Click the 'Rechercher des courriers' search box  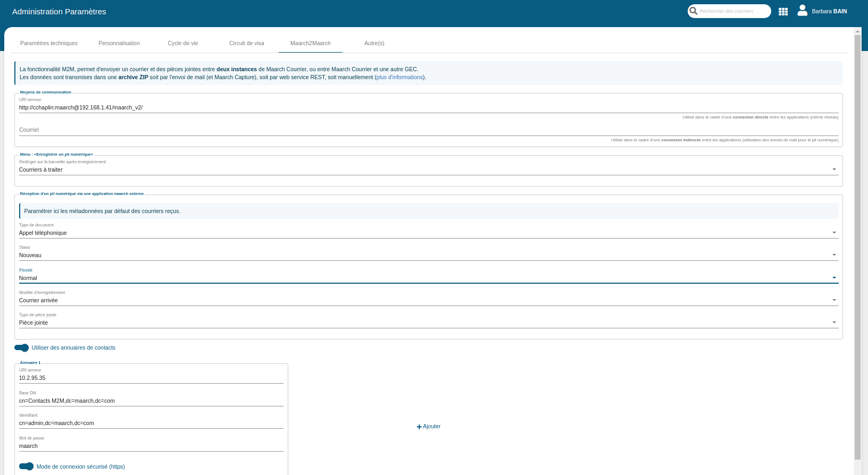(733, 11)
